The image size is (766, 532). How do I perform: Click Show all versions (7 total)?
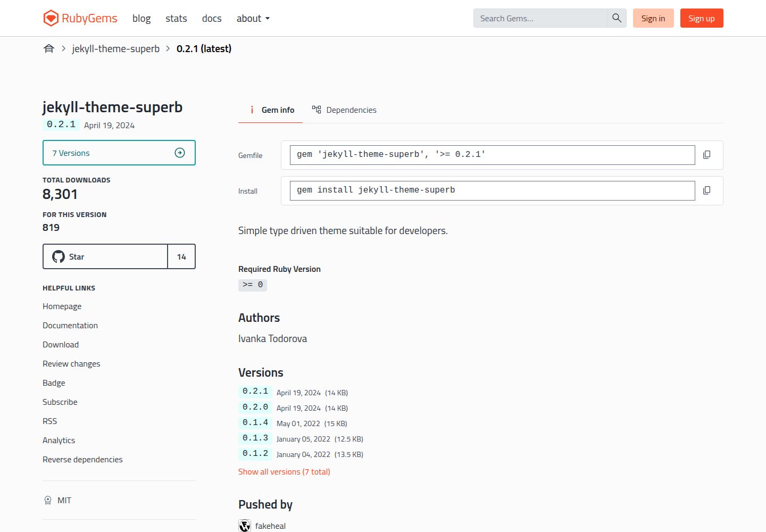(x=284, y=471)
